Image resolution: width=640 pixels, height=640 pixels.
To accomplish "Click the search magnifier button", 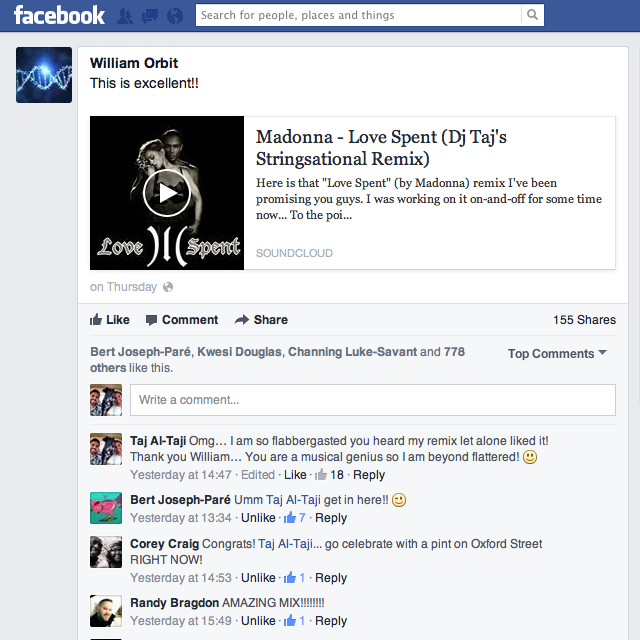I will click(532, 15).
